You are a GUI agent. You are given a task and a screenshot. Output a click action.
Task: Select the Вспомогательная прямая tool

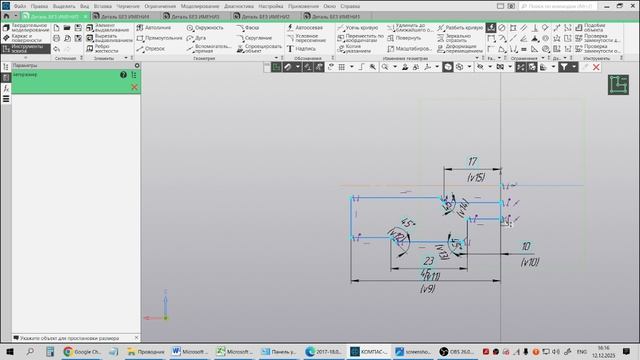[x=208, y=49]
